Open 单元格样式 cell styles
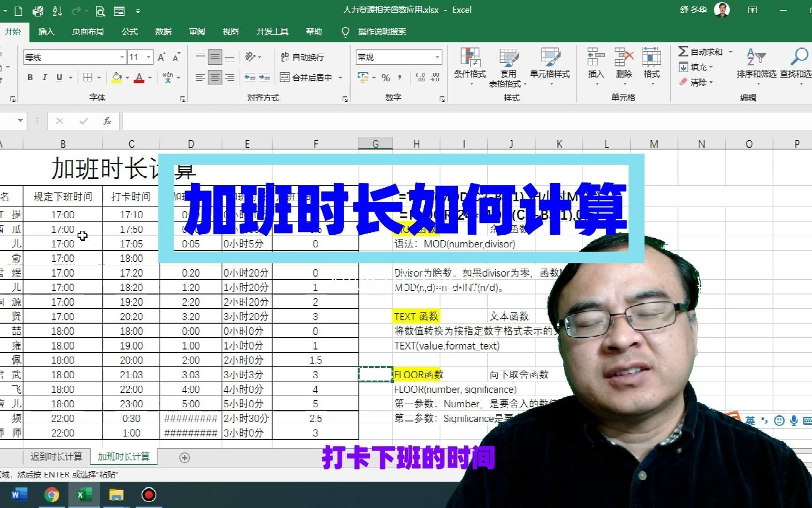This screenshot has height=508, width=812. pos(550,66)
